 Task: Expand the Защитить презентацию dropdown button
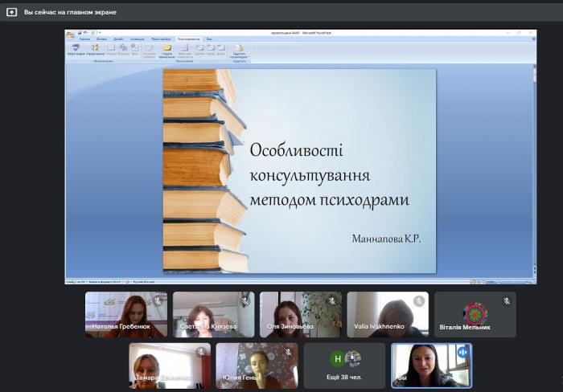point(239,51)
